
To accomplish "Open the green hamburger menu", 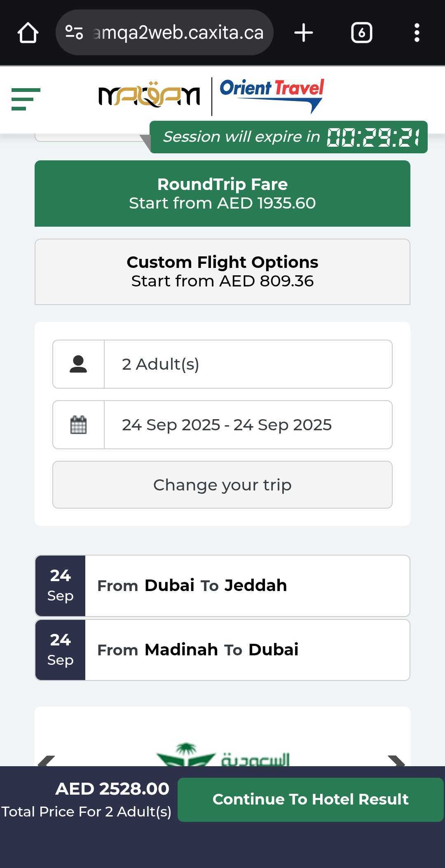I will 26,99.
